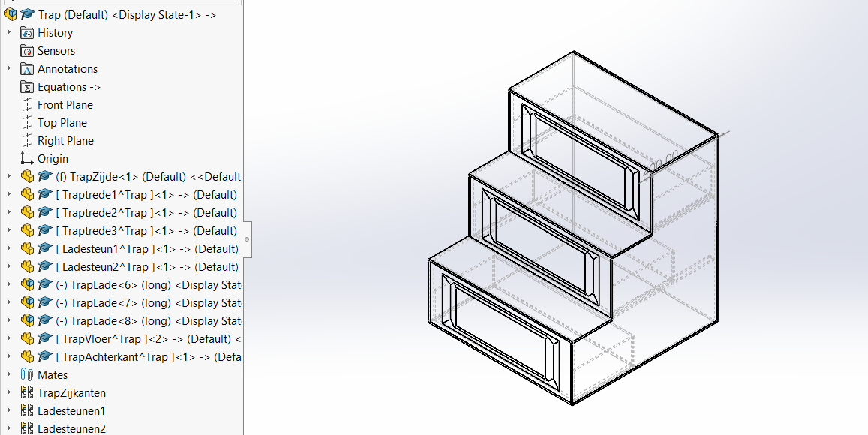
Task: Expand the TrapLade<6> subassembly arrow
Action: pyautogui.click(x=9, y=285)
